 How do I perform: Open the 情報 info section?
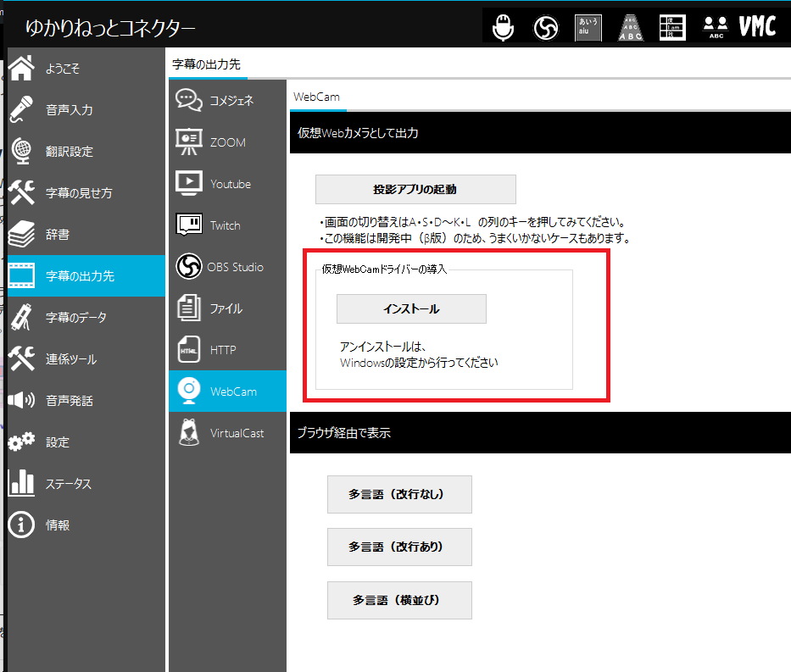[86, 525]
